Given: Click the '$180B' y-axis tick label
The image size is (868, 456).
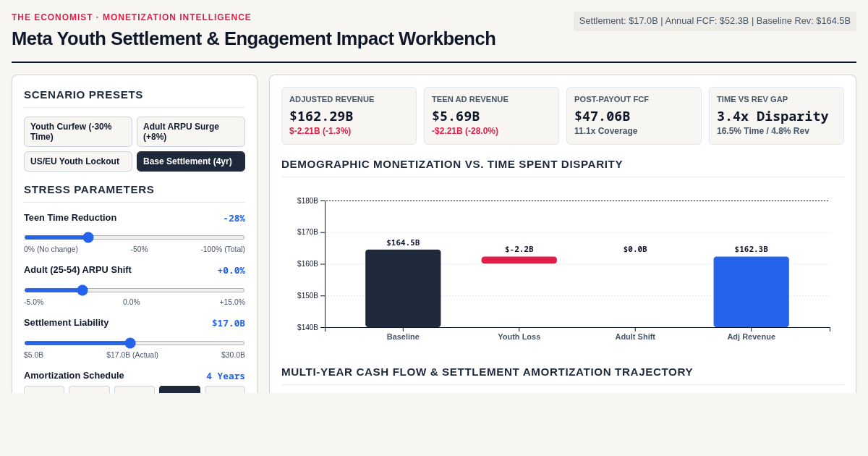Looking at the screenshot, I should (307, 200).
